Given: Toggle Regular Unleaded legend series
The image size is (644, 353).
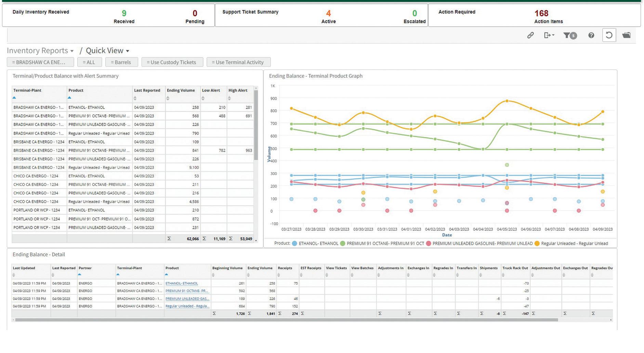Looking at the screenshot, I should [x=571, y=243].
